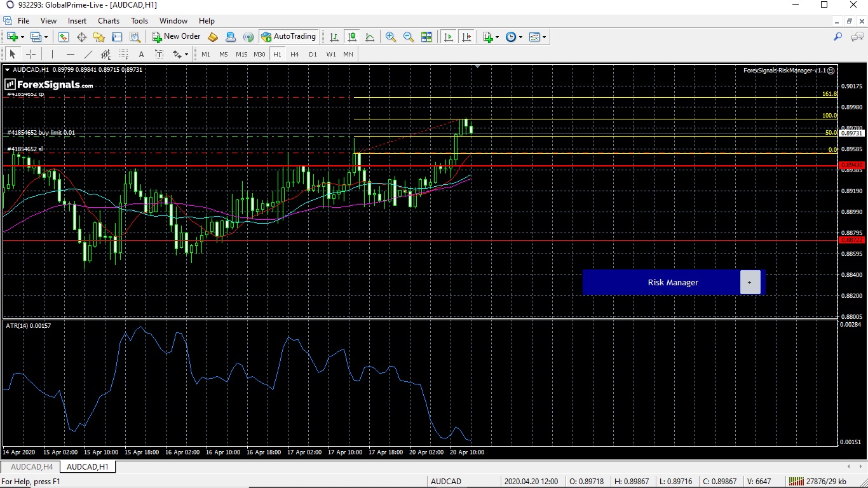
Task: Open the Strategy Tester icon
Action: pos(135,37)
